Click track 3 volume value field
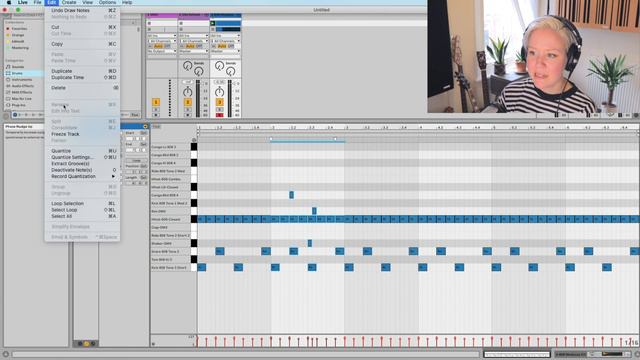This screenshot has height=360, width=640. (219, 82)
